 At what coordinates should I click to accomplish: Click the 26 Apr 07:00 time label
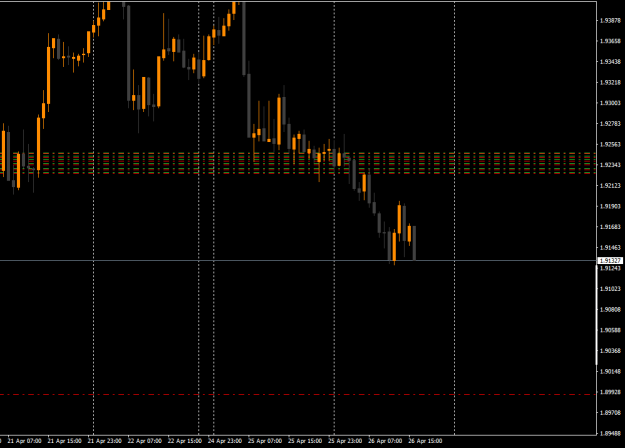click(385, 441)
